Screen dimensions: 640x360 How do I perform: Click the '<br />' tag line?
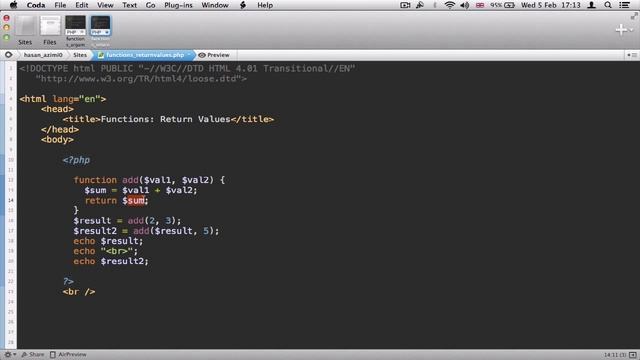(x=79, y=292)
